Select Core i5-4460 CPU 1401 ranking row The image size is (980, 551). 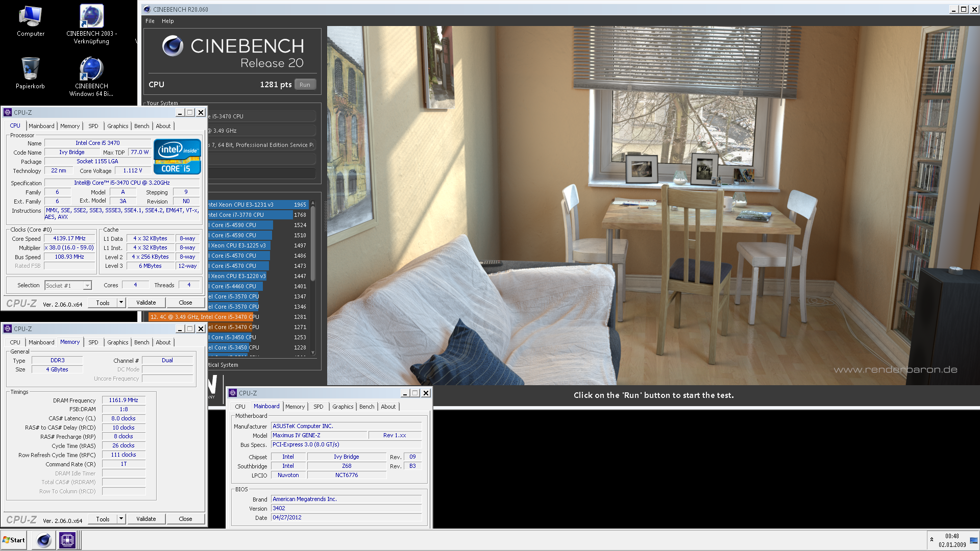coord(257,286)
